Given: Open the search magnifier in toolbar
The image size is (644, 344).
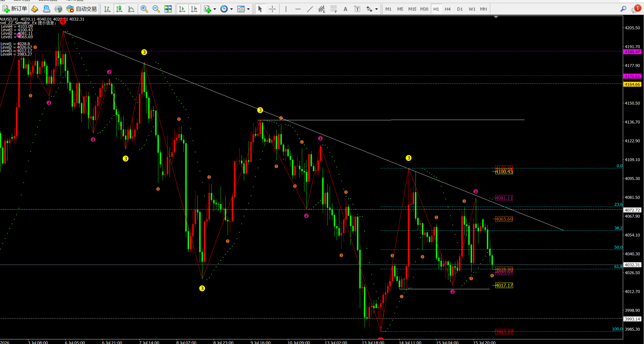Looking at the screenshot, I should pos(623,9).
